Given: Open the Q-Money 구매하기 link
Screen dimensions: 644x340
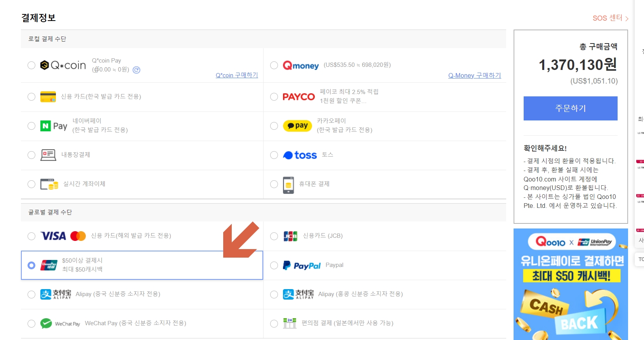Looking at the screenshot, I should [474, 75].
